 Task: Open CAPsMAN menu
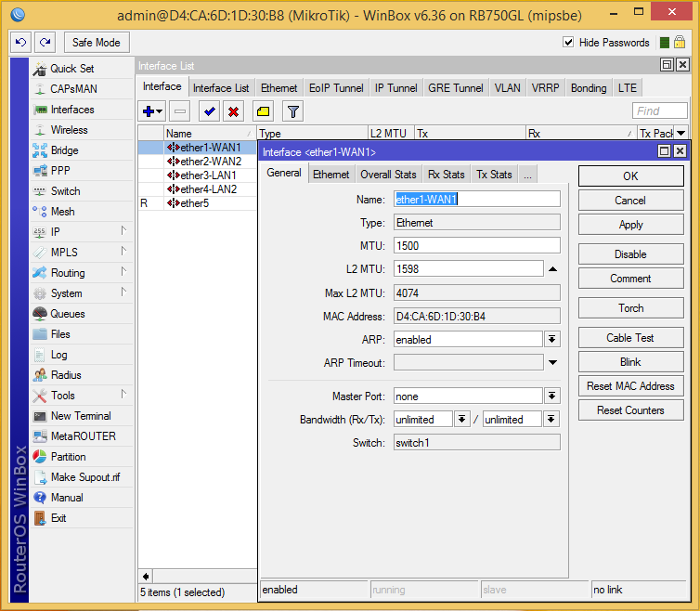[x=73, y=89]
